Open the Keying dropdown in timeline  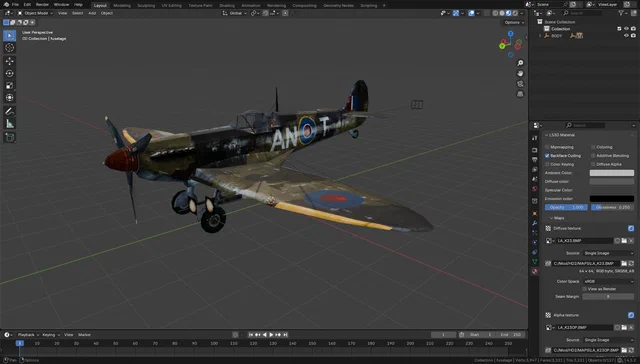[51, 335]
